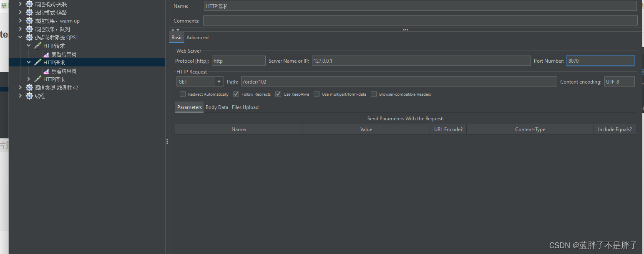Select the 流控效果，队列 row

pyautogui.click(x=52, y=29)
